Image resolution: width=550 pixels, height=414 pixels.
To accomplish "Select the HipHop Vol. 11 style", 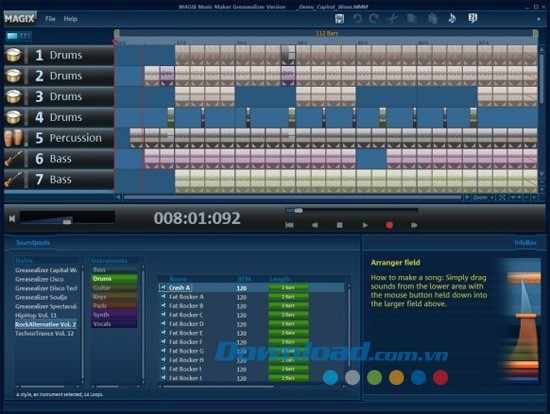I will 36,315.
